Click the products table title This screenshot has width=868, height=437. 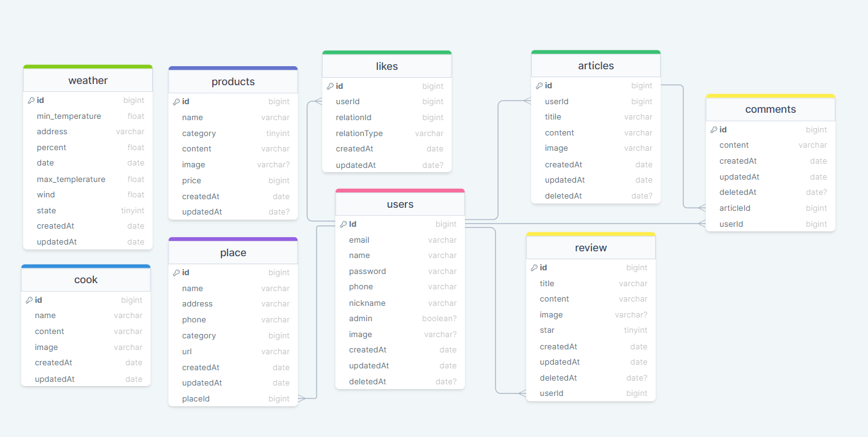point(233,82)
